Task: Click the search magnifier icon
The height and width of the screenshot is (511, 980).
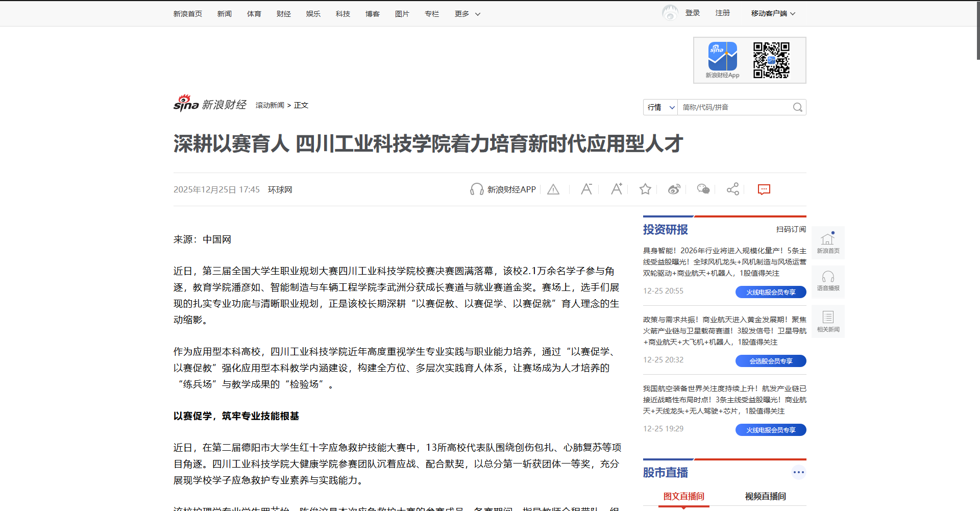Action: point(797,107)
